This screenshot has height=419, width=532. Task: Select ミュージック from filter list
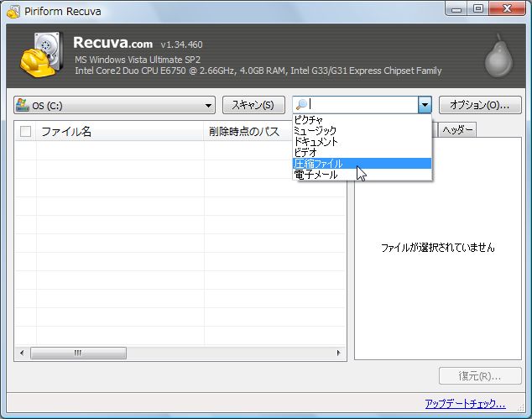tap(362, 130)
